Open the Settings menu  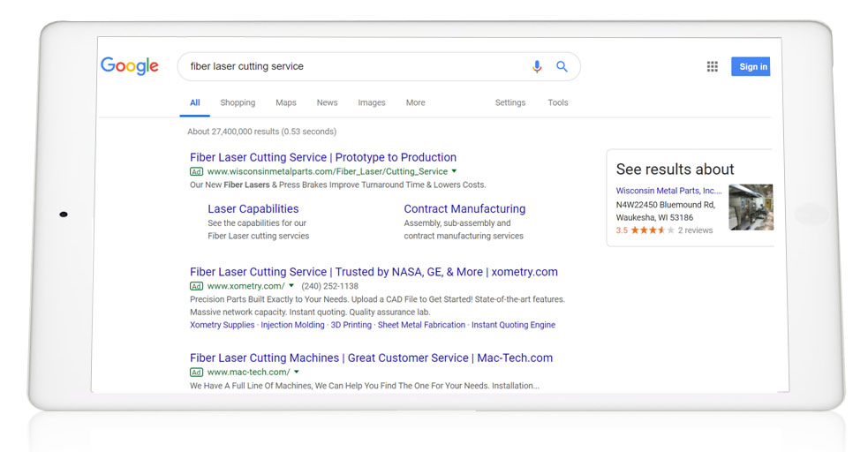coord(509,103)
